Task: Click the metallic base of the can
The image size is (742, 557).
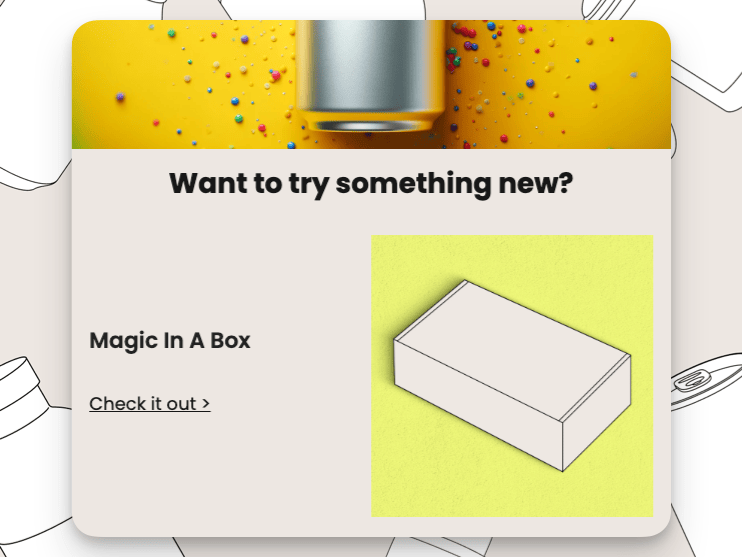Action: click(x=371, y=124)
